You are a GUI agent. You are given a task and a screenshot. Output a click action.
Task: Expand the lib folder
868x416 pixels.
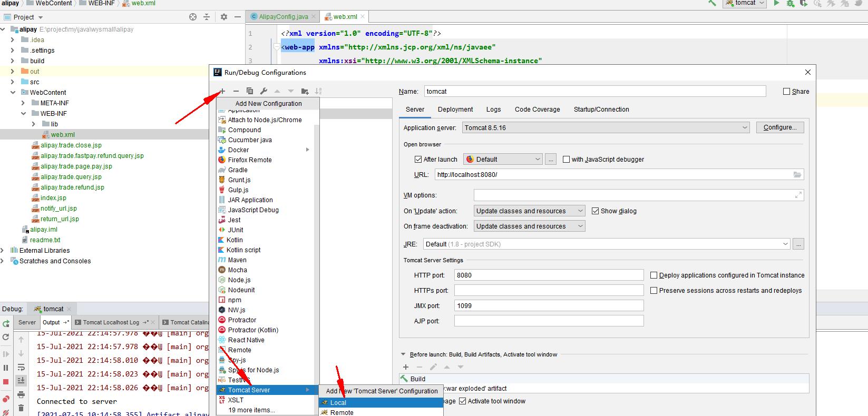coord(34,124)
